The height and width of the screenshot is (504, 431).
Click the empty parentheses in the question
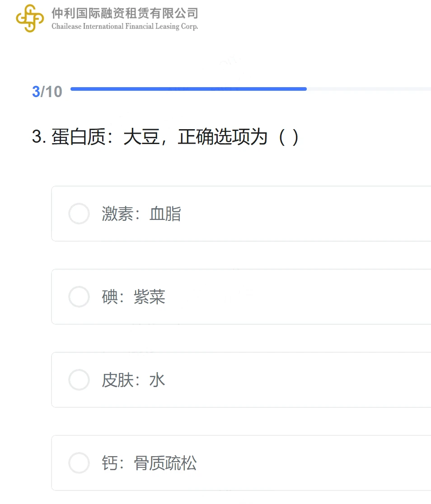(x=289, y=137)
